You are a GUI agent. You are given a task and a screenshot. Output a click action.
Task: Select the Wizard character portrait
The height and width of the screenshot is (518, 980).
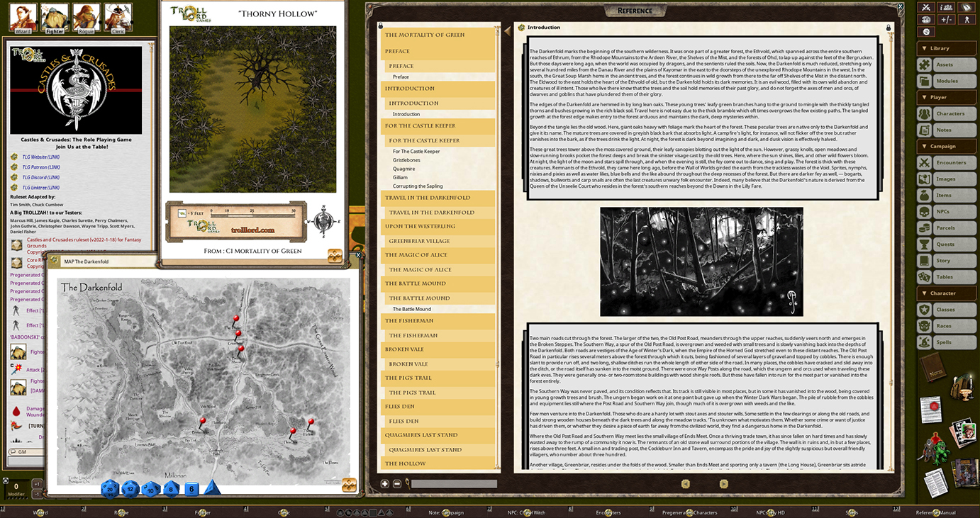click(x=23, y=18)
